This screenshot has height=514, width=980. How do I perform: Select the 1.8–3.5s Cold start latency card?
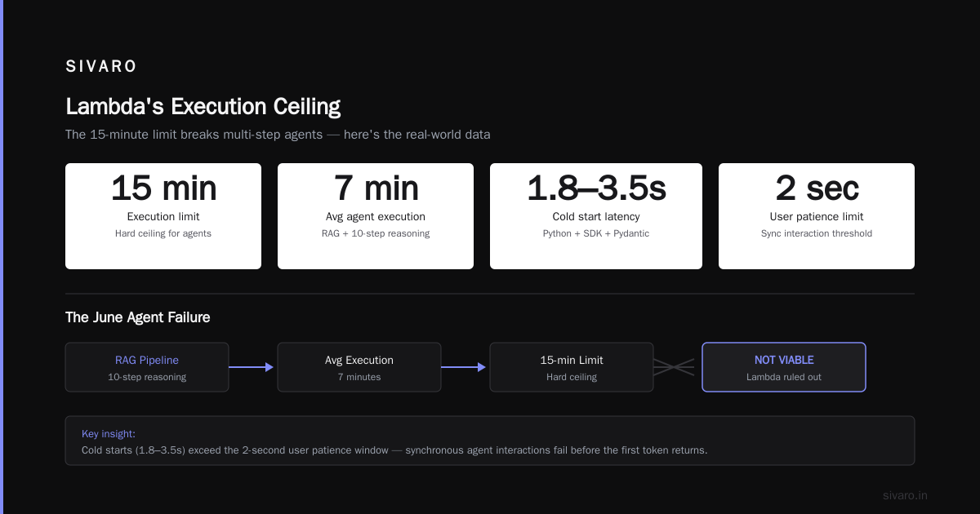pyautogui.click(x=596, y=216)
